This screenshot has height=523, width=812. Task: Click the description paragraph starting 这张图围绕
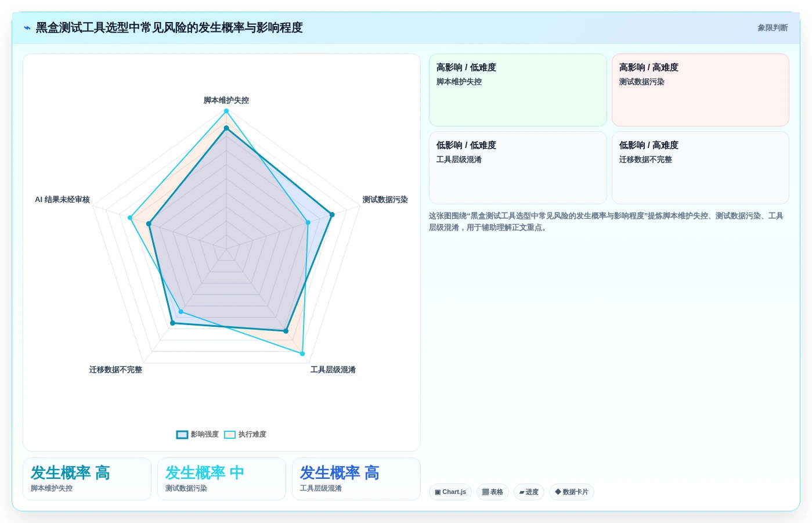pos(606,222)
